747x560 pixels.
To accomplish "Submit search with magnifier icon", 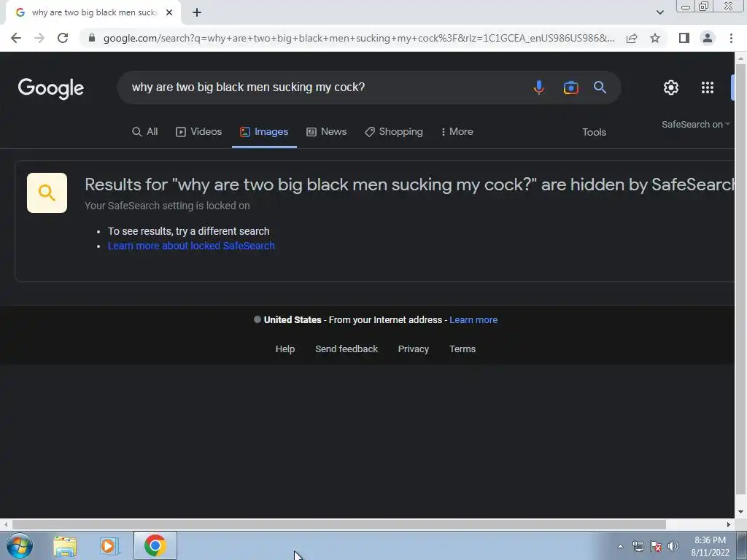I will coord(600,87).
